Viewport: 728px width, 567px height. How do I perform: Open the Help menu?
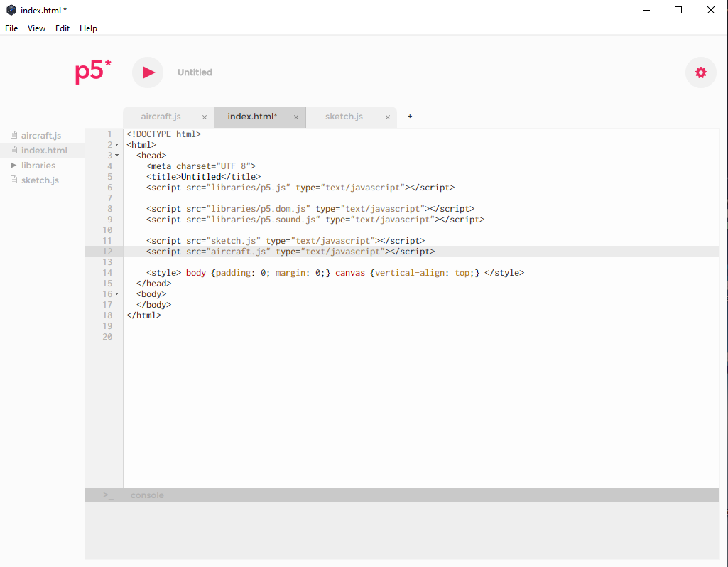(88, 28)
